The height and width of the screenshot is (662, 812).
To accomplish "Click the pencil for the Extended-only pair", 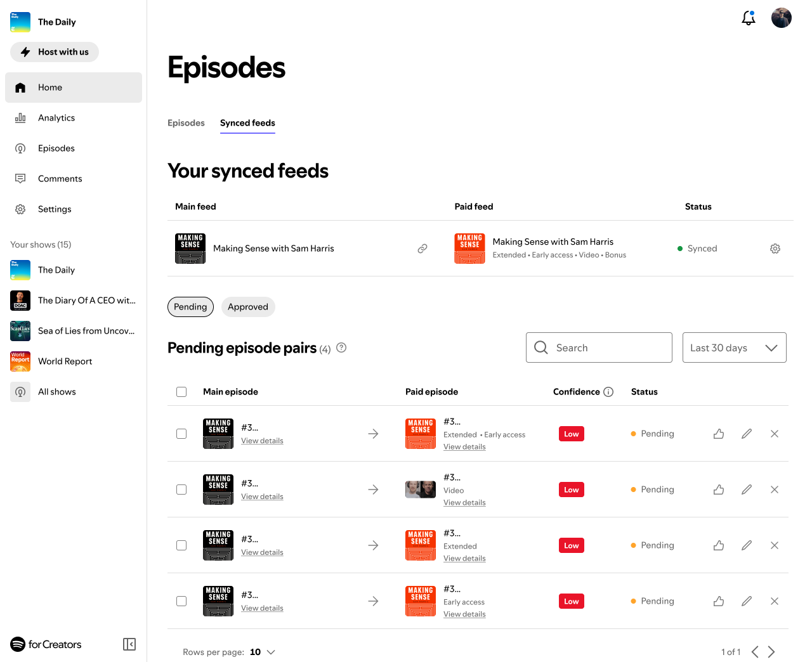I will tap(747, 545).
